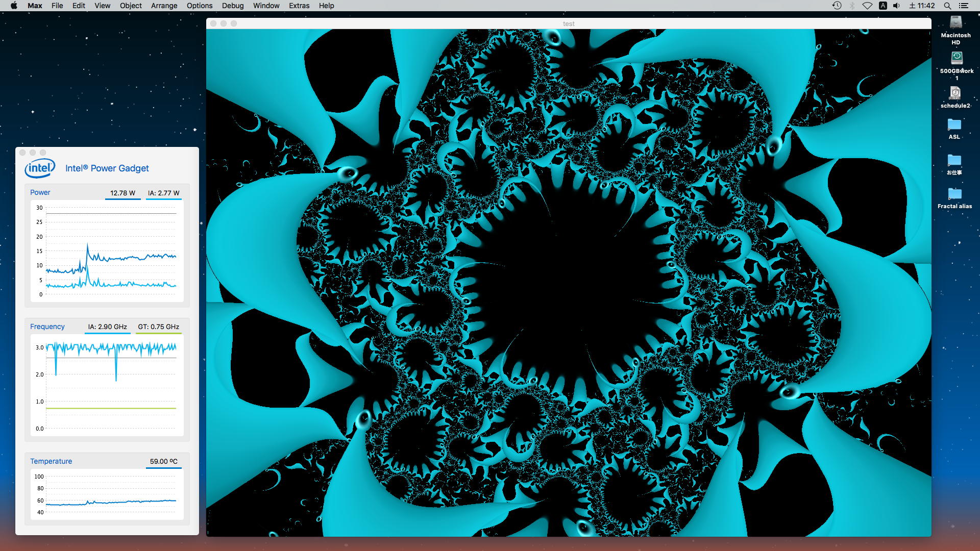Select the schedule2 file icon
980x551 pixels.
coord(955,93)
